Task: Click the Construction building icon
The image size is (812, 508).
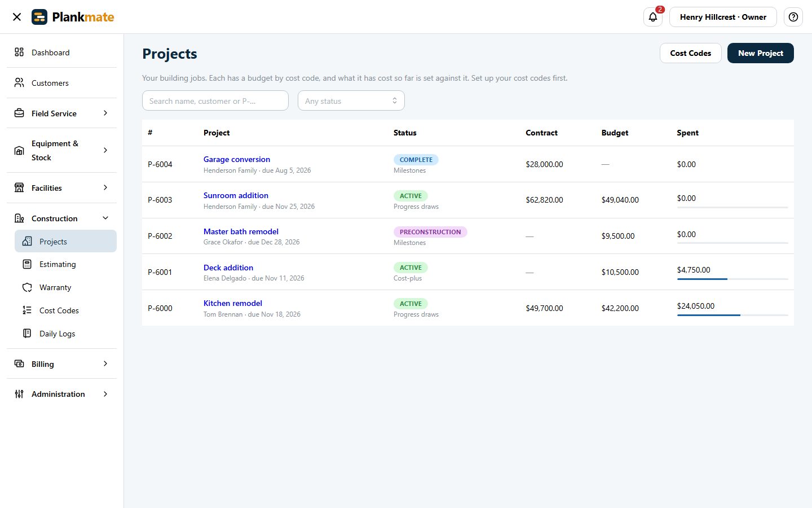Action: [x=19, y=218]
